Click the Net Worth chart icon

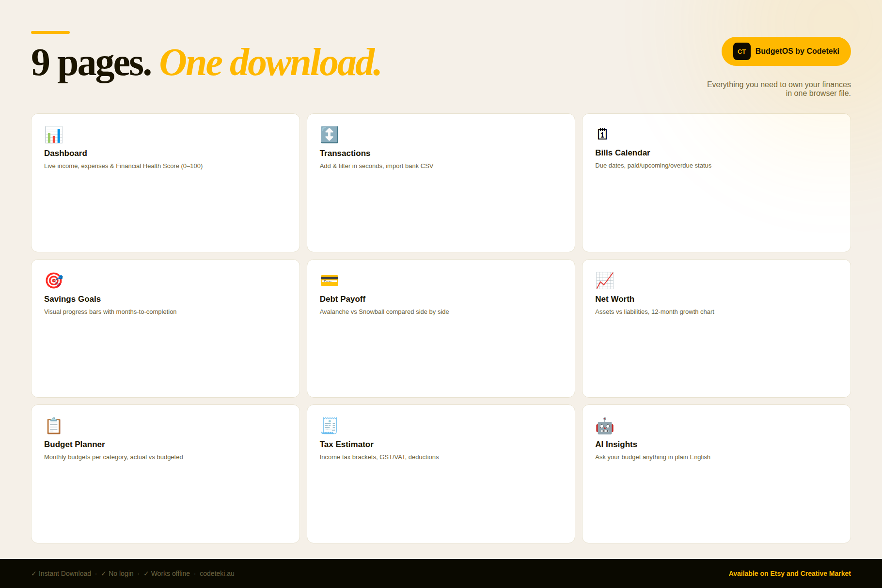pos(604,280)
